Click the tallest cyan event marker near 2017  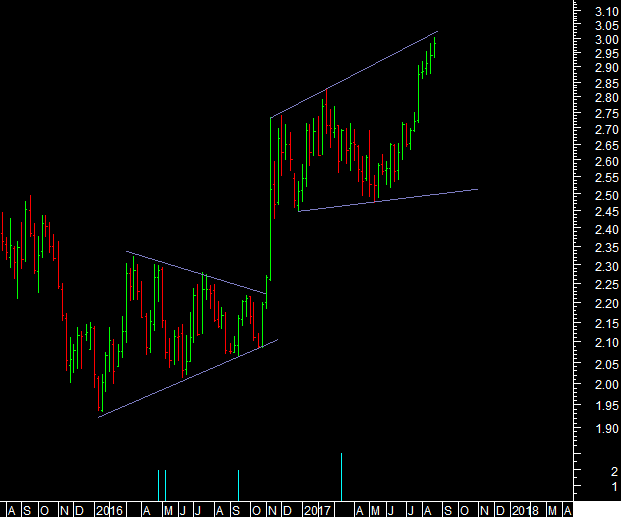point(341,477)
